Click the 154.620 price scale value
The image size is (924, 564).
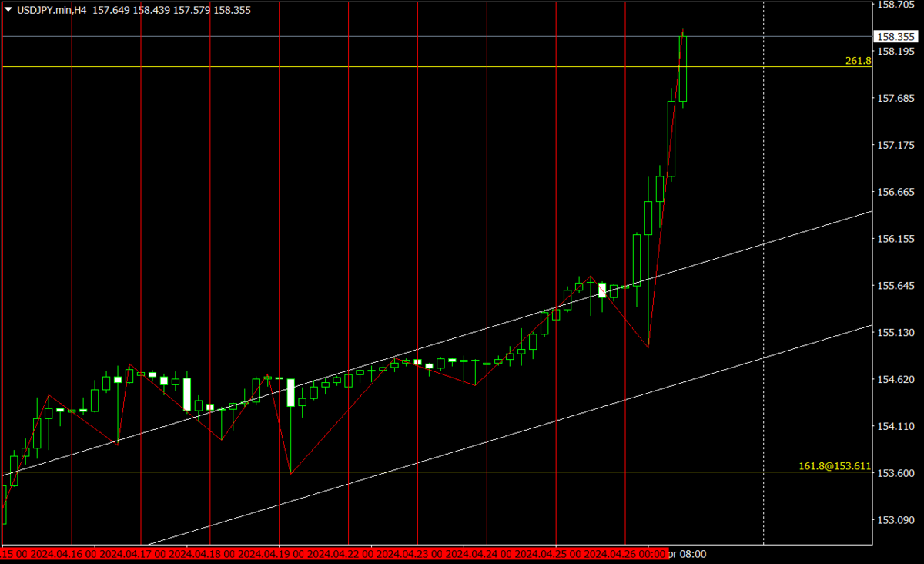tap(896, 379)
